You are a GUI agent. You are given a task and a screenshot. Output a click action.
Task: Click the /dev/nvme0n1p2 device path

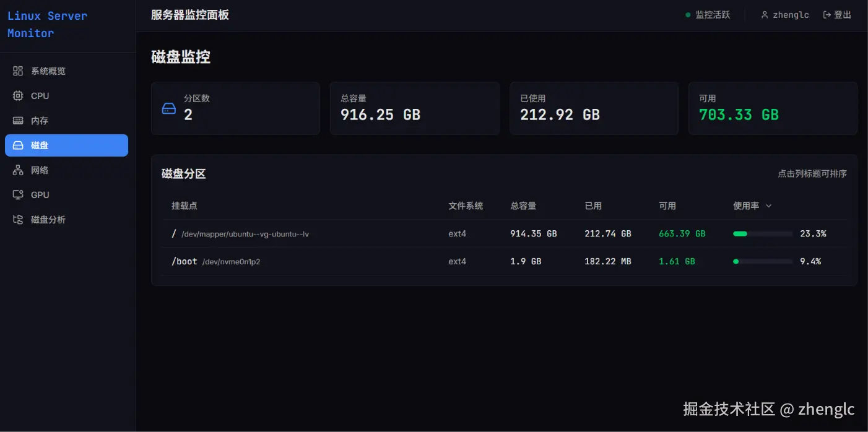[231, 262]
